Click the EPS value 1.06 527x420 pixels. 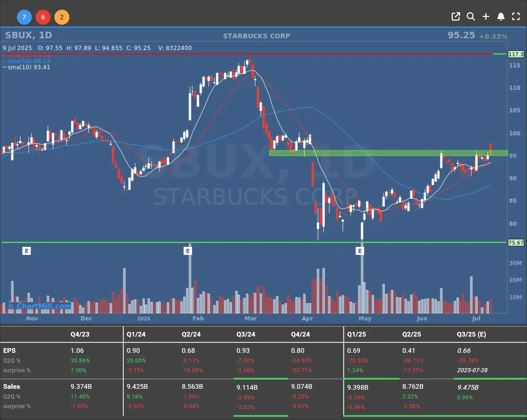point(77,351)
